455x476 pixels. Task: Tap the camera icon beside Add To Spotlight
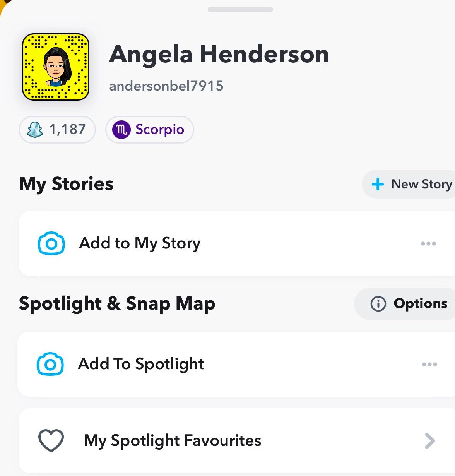tap(50, 364)
